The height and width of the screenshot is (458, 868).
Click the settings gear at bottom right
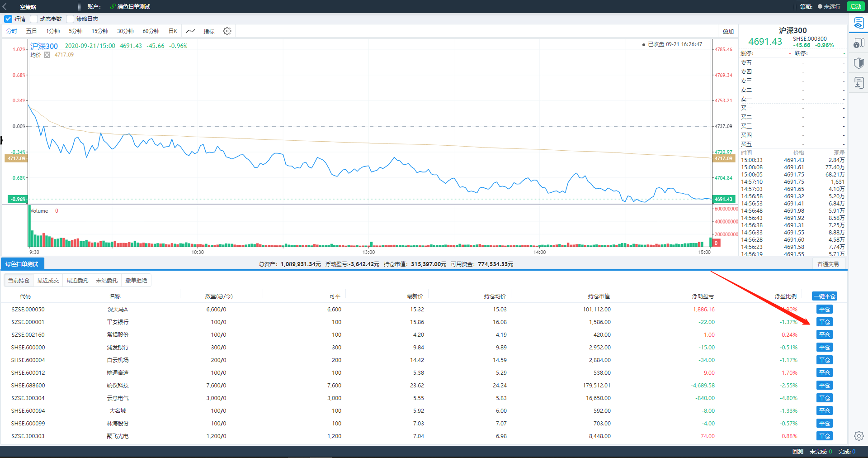[859, 436]
